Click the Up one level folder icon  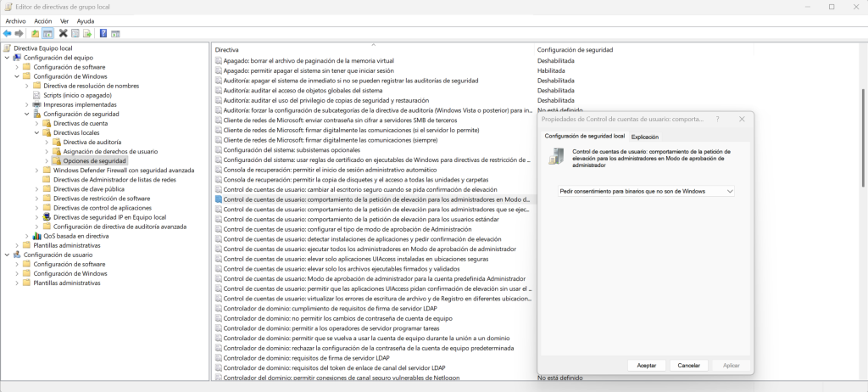[x=36, y=34]
